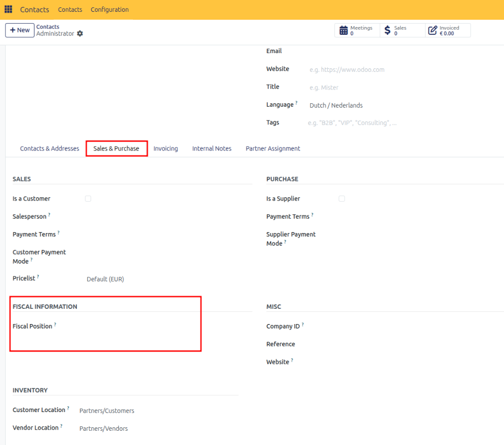Tick the Is a Customer checkbox
Viewport: 504px width, 445px height.
click(88, 199)
